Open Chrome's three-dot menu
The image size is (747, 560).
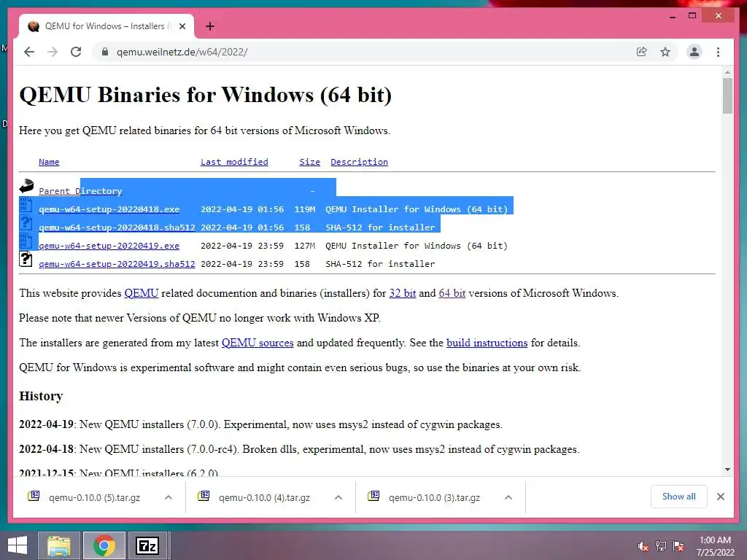point(718,52)
